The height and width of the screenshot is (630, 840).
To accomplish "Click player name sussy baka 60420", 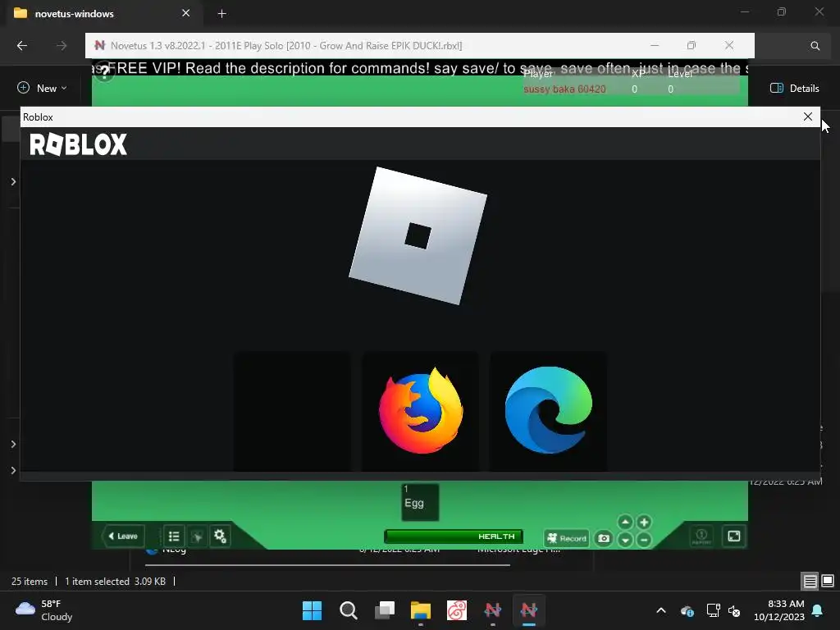I will pyautogui.click(x=564, y=89).
